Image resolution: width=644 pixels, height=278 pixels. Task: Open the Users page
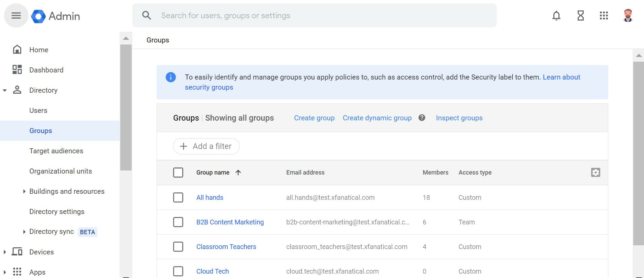pyautogui.click(x=38, y=111)
